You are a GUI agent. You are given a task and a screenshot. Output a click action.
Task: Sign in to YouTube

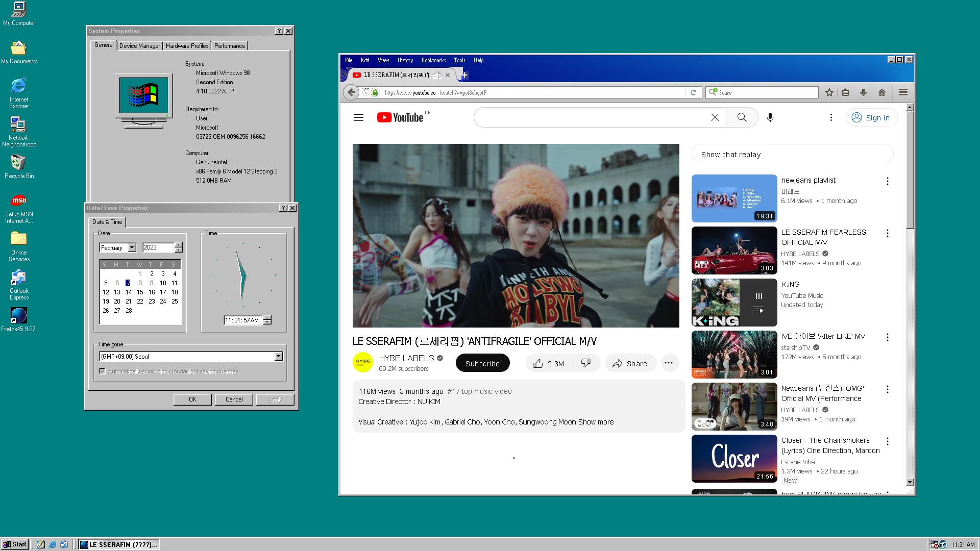pos(871,117)
